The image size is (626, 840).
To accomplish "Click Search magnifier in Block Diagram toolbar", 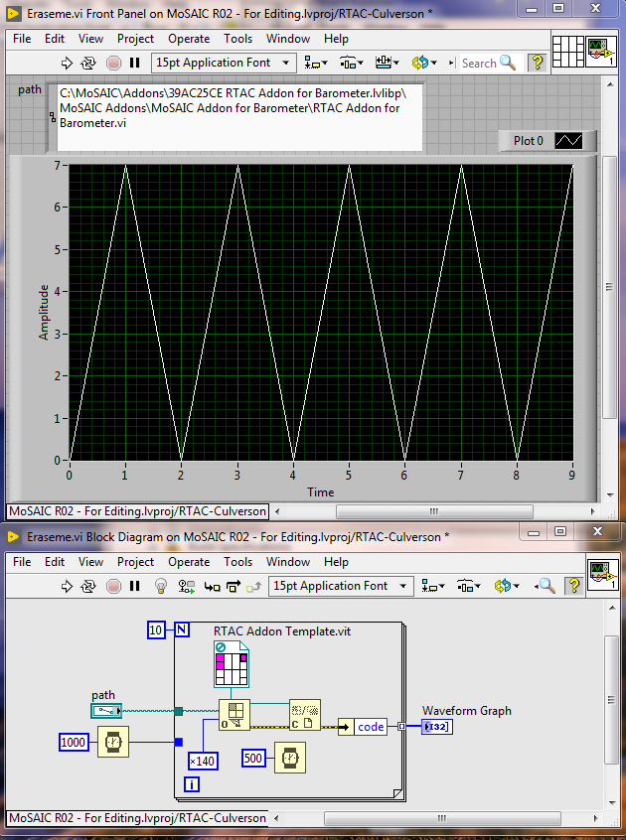I will coord(546,586).
